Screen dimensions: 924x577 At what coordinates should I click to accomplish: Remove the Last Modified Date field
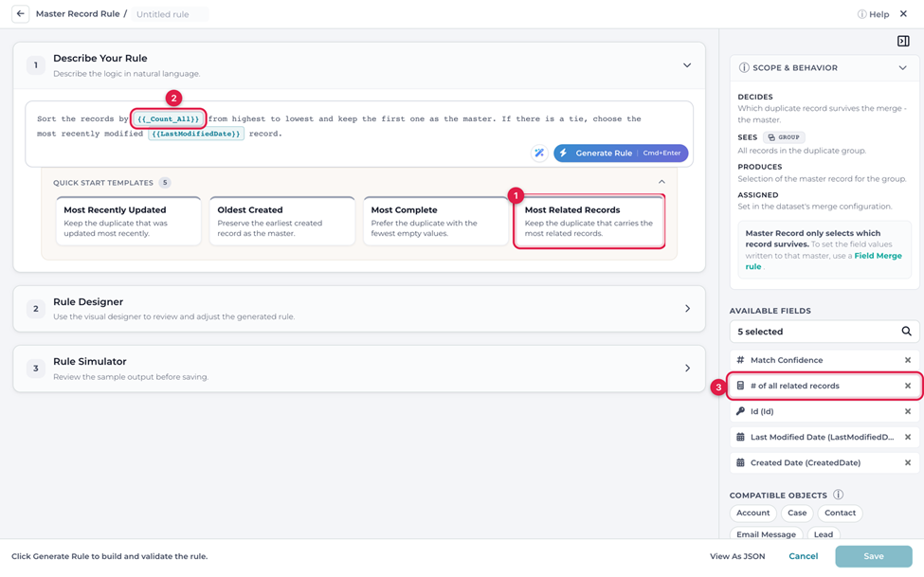click(908, 438)
